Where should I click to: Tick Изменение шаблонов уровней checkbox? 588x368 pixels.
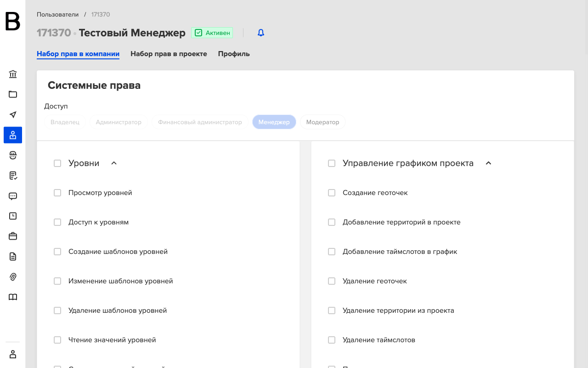pos(57,281)
